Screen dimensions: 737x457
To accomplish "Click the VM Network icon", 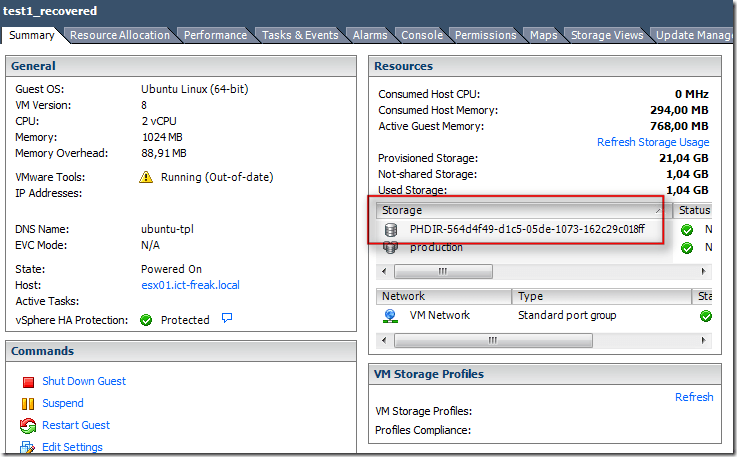I will [390, 315].
